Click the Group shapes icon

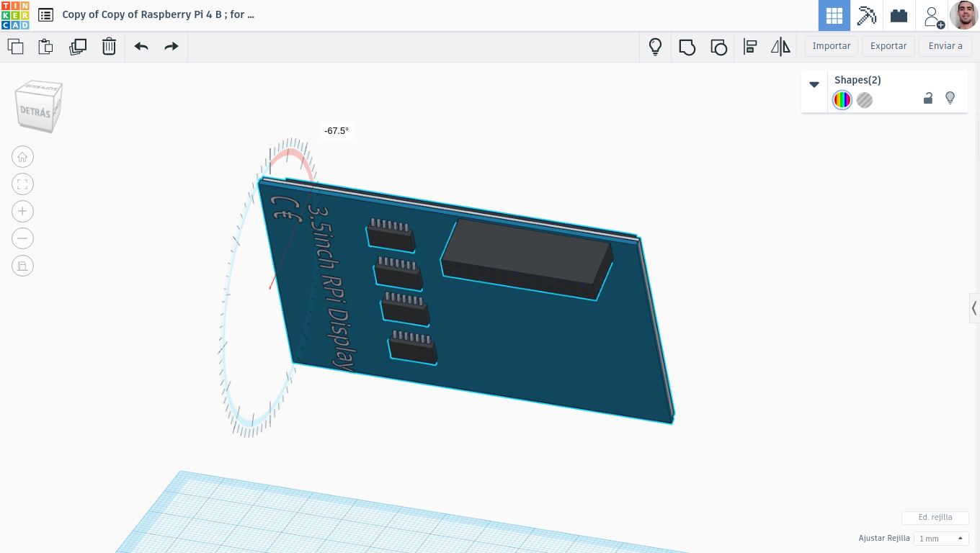(687, 48)
